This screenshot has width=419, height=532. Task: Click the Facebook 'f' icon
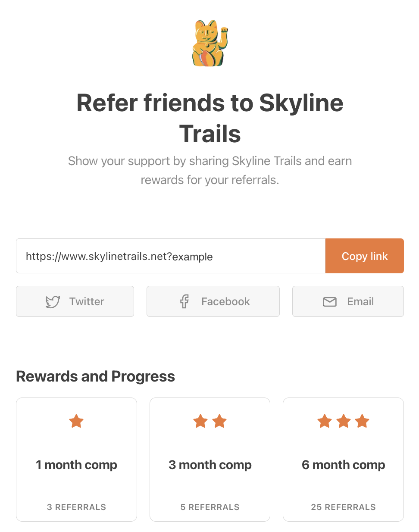[x=185, y=301]
